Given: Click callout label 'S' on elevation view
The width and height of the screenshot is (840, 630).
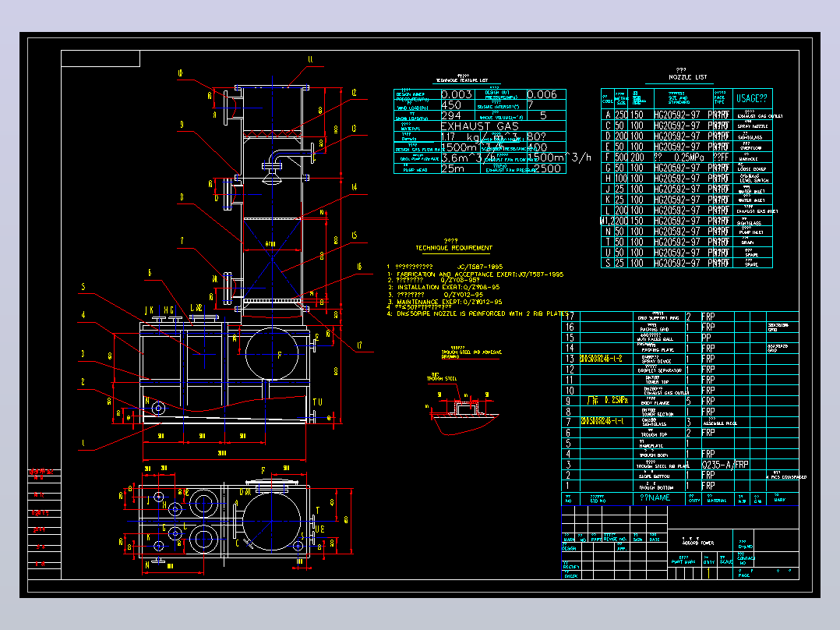Looking at the screenshot, I should (83, 287).
